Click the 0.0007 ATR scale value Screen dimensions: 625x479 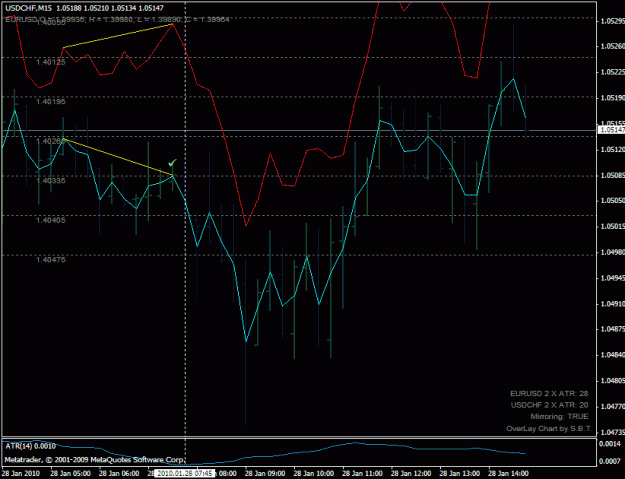click(x=610, y=461)
